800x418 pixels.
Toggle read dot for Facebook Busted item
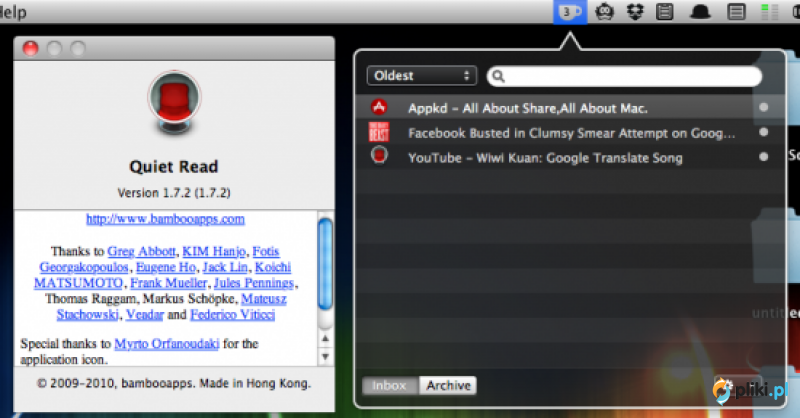coord(763,132)
